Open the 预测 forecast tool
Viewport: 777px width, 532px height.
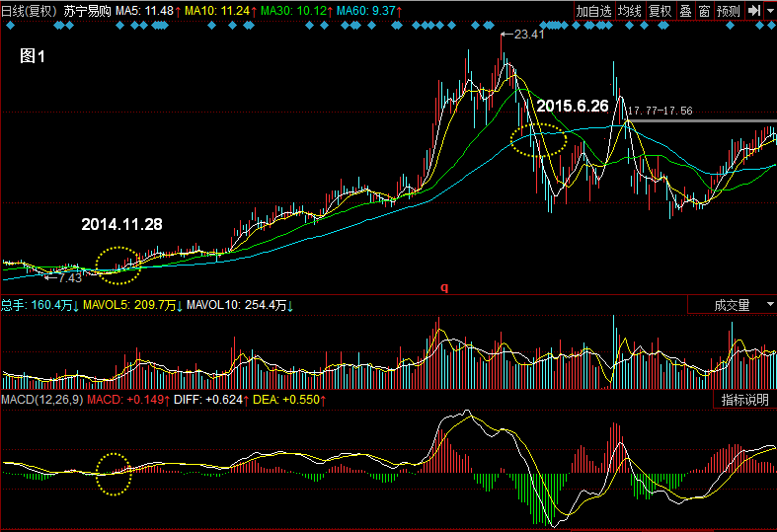click(728, 10)
